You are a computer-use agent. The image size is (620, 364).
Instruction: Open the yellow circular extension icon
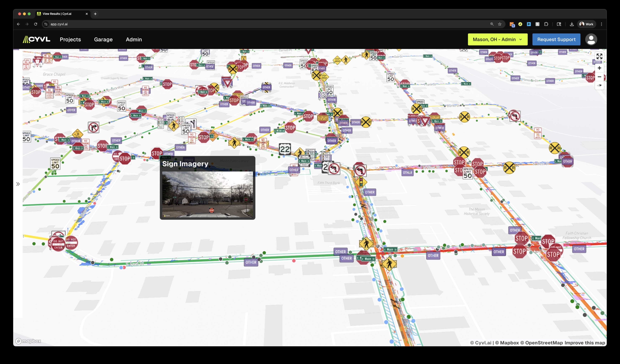(520, 24)
